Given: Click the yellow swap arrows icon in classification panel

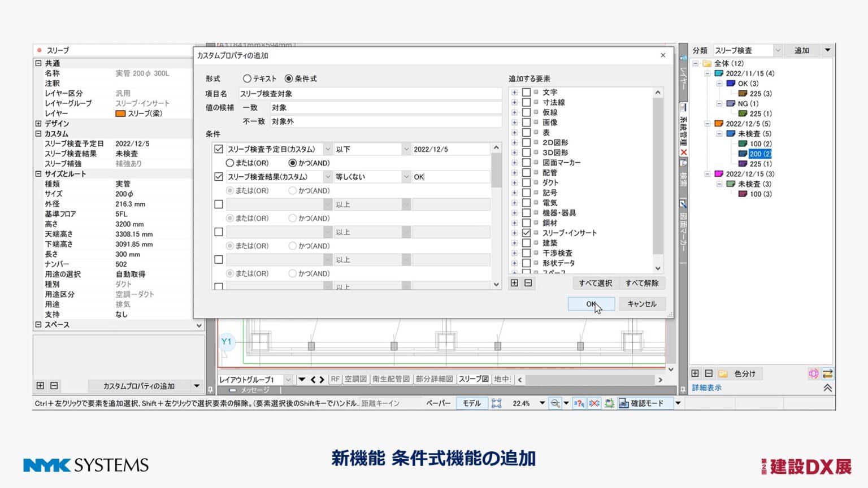Looking at the screenshot, I should 827,373.
